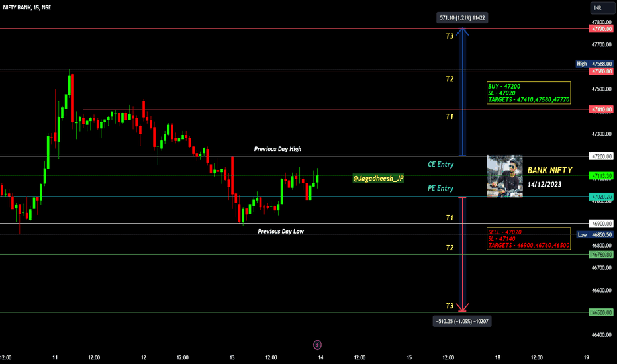Viewport: 617px width, 364px height.
Task: Click the NIFTY BANK, 15, NSE symbol title
Action: [26, 7]
